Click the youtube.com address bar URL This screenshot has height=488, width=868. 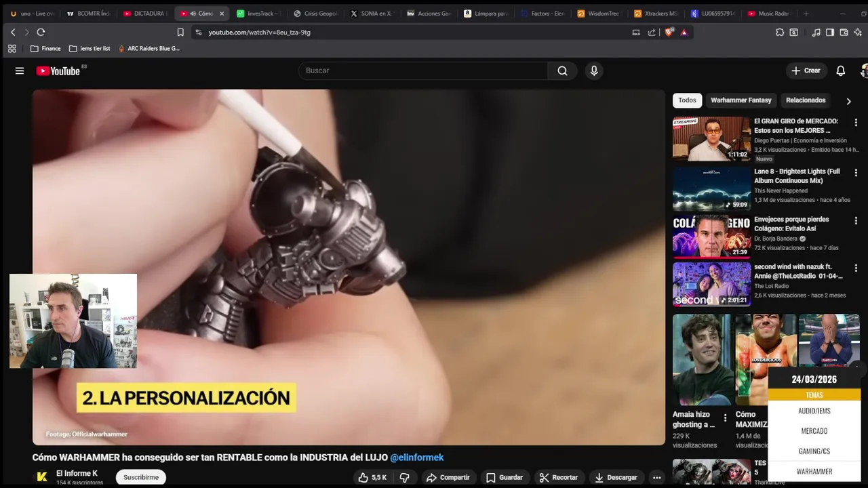[x=259, y=32]
